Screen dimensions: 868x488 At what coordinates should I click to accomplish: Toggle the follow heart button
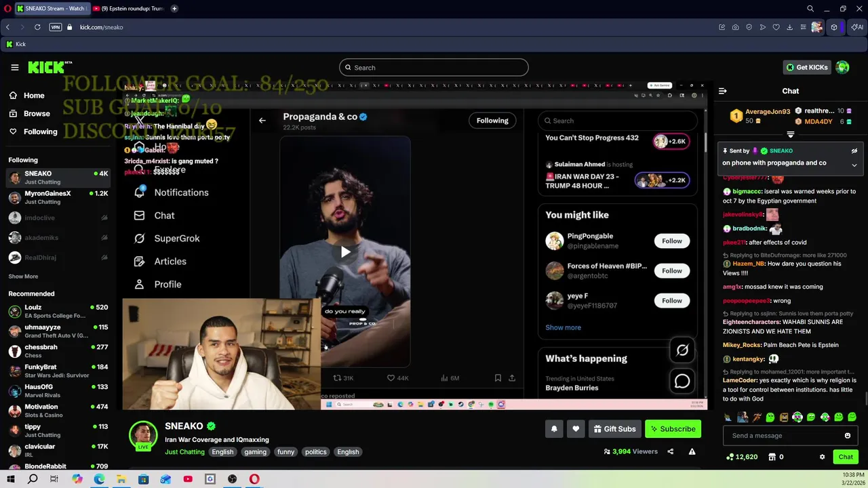(x=576, y=429)
